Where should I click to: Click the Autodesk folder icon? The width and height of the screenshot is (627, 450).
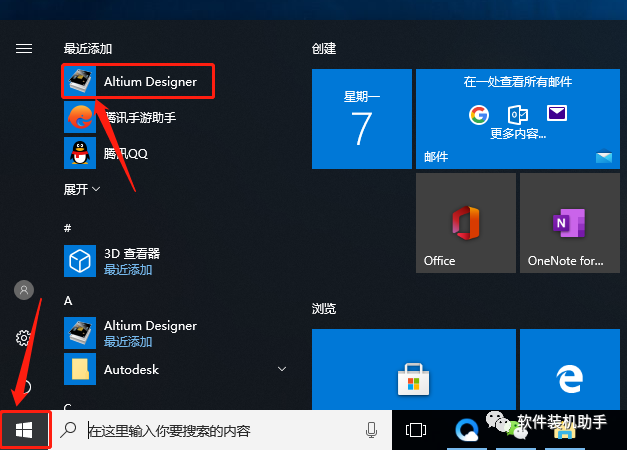click(x=80, y=369)
